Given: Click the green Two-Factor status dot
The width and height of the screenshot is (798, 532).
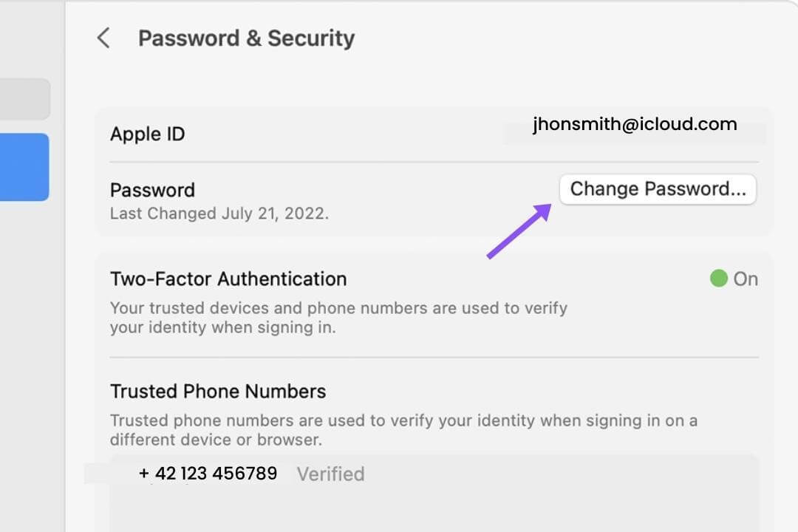Looking at the screenshot, I should [x=718, y=279].
